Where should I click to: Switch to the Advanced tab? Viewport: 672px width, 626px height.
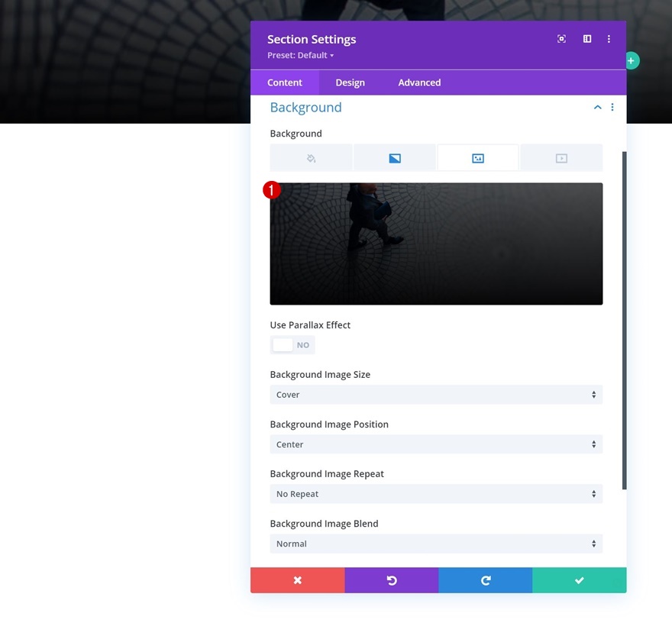419,82
